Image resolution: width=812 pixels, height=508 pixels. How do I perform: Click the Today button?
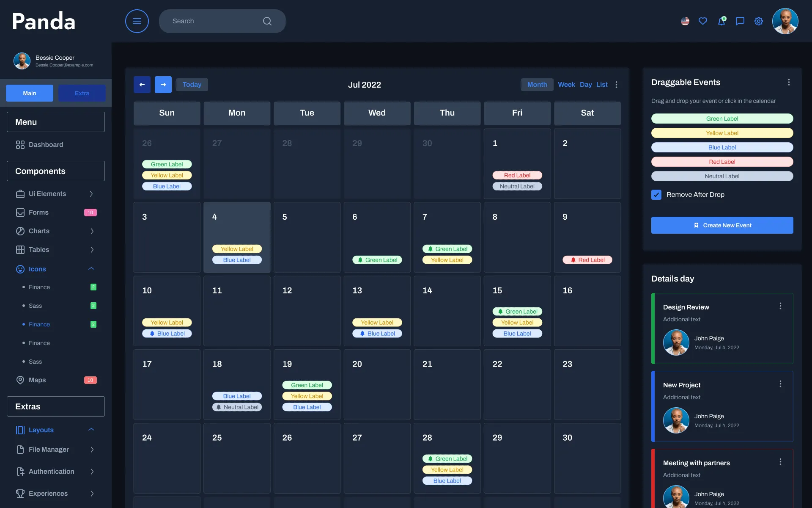coord(192,84)
